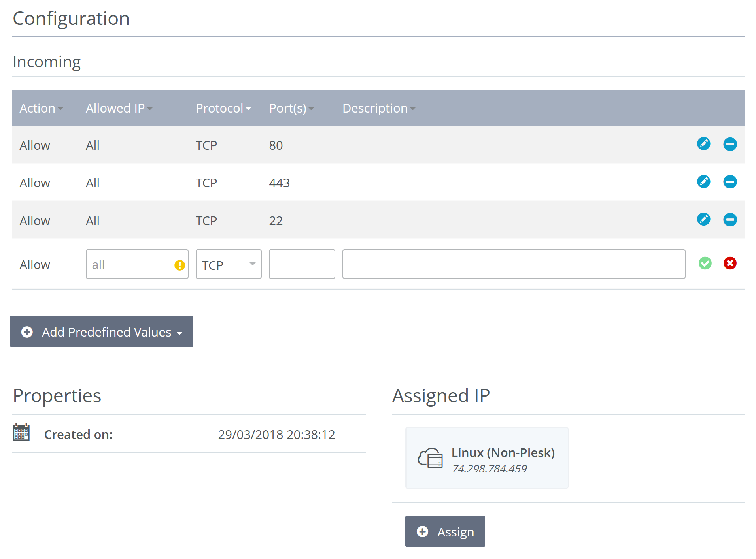Expand Add Predefined Values dropdown
This screenshot has width=756, height=559.
102,332
